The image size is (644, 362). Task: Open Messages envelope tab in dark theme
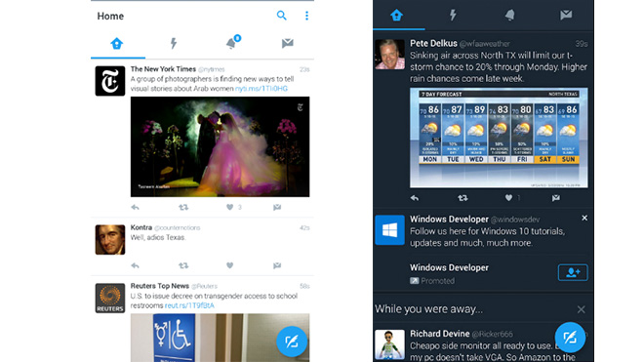(566, 16)
